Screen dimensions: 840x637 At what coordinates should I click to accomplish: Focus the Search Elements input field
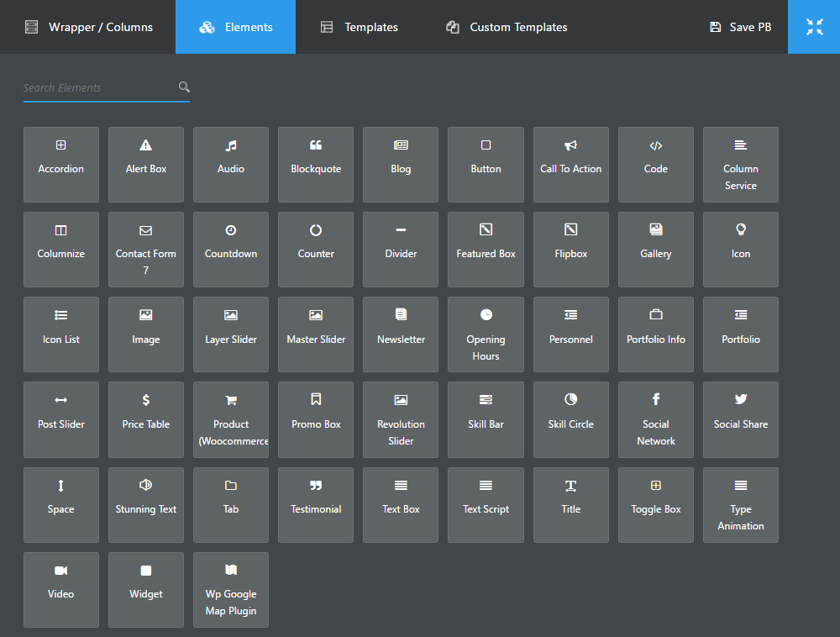[x=97, y=87]
